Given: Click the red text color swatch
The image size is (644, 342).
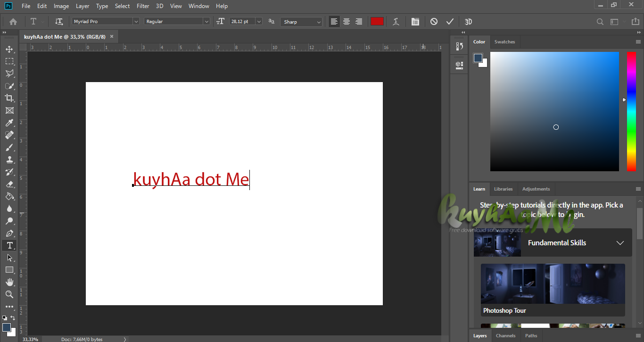Looking at the screenshot, I should 377,22.
